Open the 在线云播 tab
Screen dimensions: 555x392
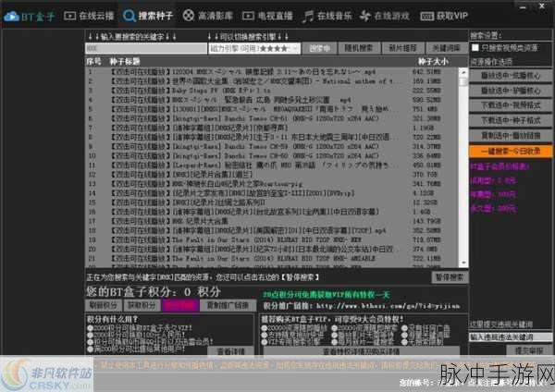coord(89,16)
